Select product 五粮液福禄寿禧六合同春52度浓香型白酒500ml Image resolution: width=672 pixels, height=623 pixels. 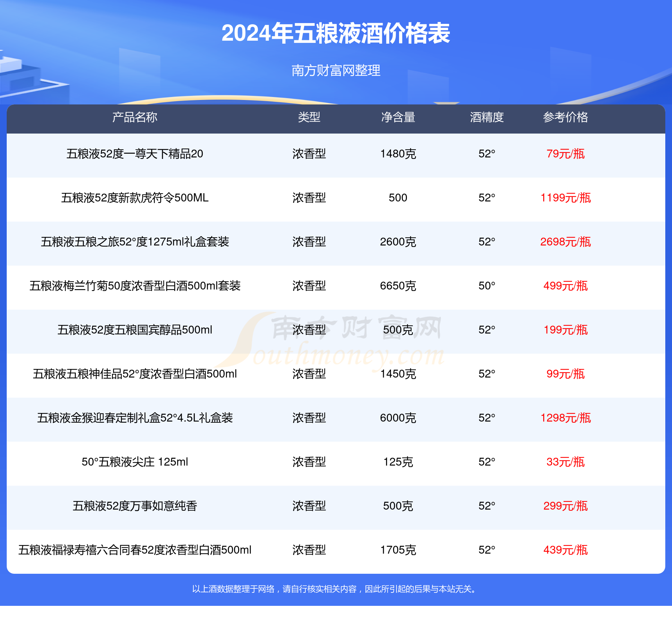(135, 550)
